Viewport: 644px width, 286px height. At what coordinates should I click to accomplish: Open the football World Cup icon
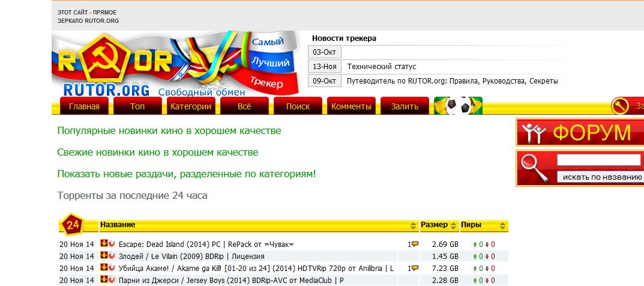(x=459, y=106)
